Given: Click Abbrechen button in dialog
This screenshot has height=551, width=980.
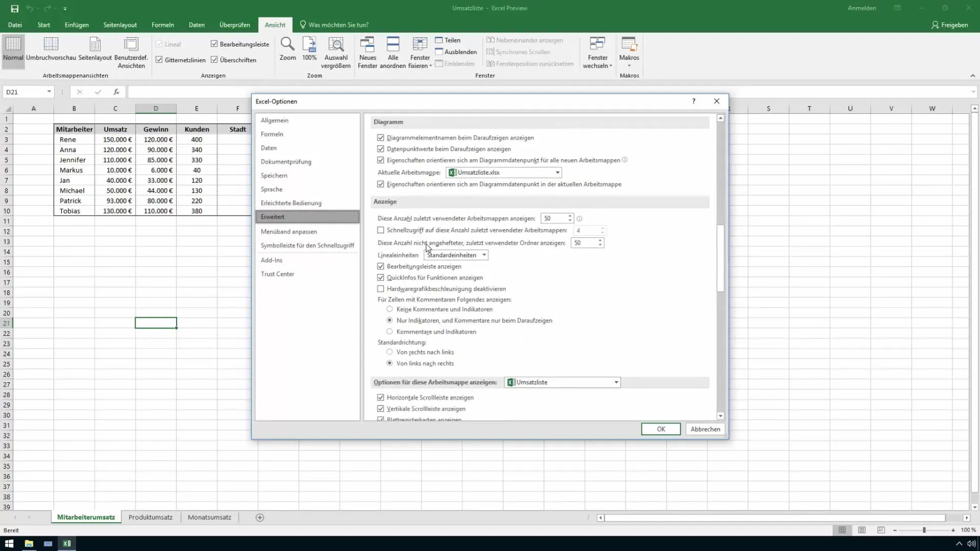Looking at the screenshot, I should click(705, 429).
